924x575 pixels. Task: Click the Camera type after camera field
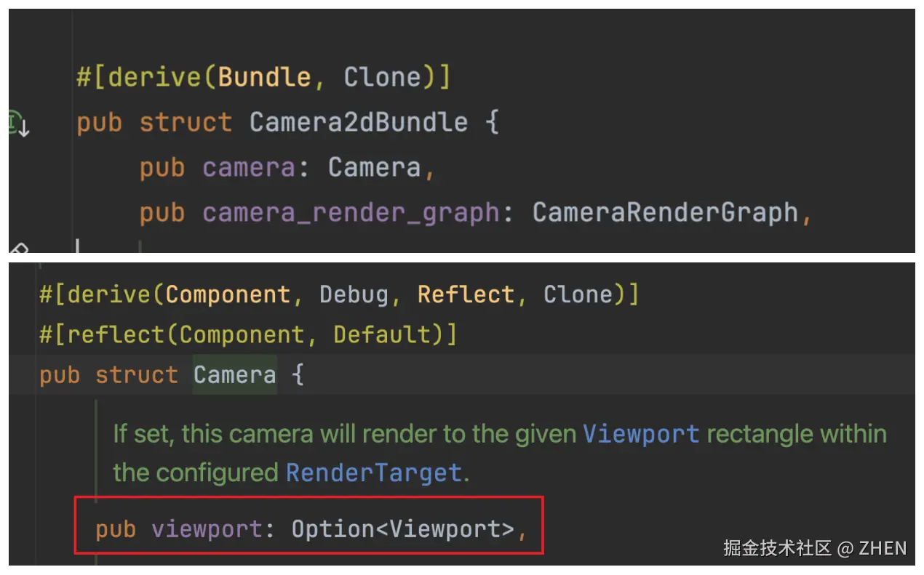[374, 167]
